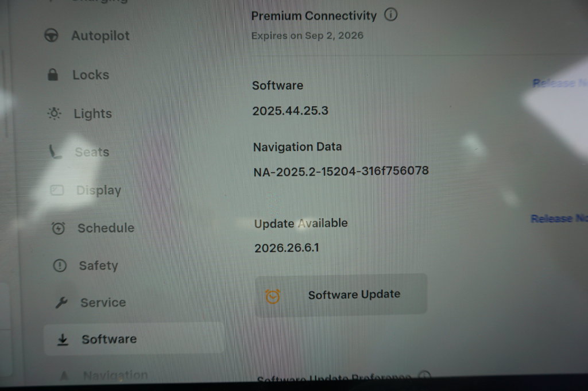Viewport: 588px width, 391px height.
Task: Open the Service menu item
Action: tap(103, 303)
